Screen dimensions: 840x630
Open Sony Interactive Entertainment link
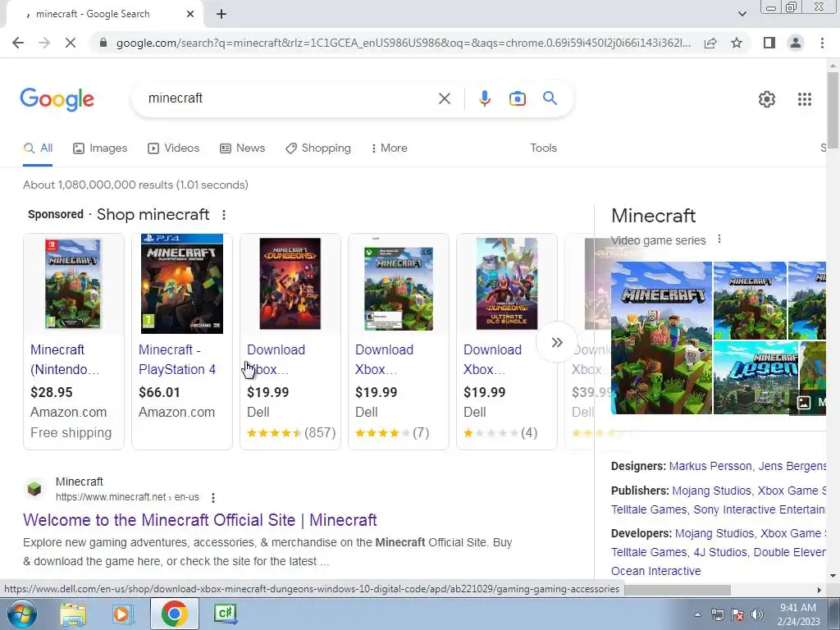coord(760,509)
